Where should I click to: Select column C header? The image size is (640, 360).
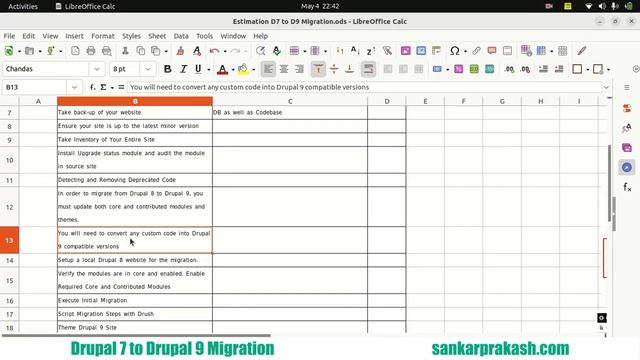point(290,101)
